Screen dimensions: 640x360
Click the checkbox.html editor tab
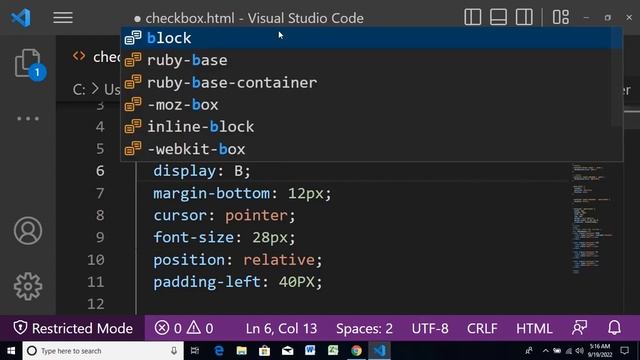96,57
